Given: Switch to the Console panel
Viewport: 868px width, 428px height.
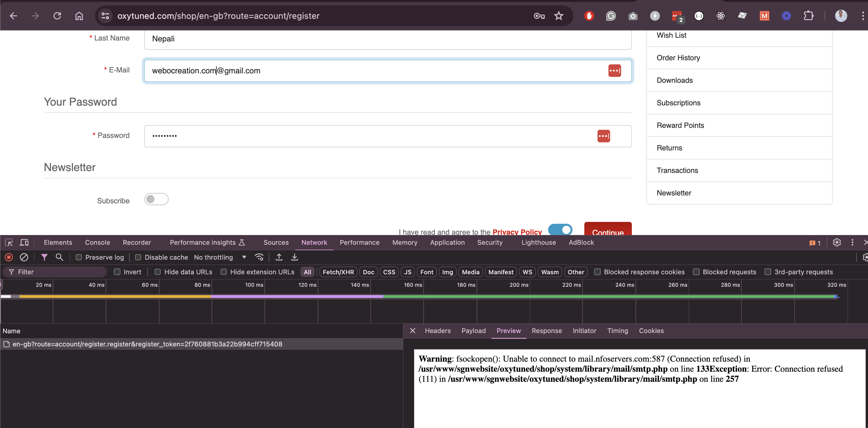Looking at the screenshot, I should (97, 243).
